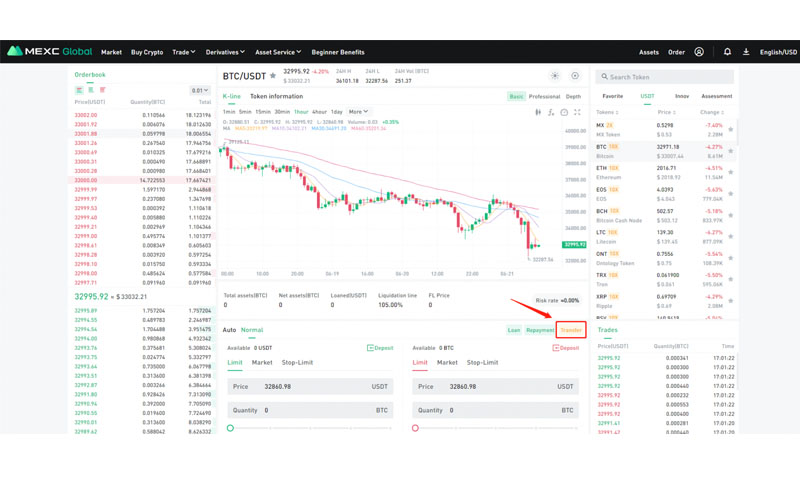
Task: Click the MEXC Global logo
Action: click(49, 52)
